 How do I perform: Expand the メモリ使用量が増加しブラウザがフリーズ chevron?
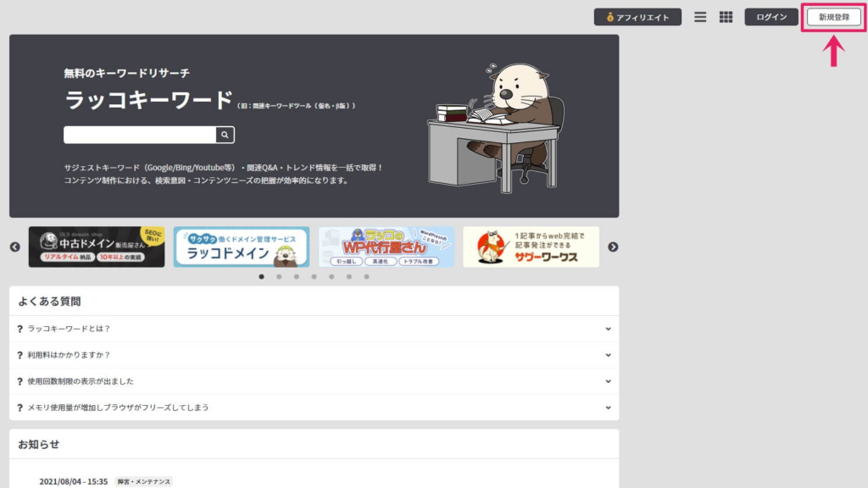tap(608, 408)
